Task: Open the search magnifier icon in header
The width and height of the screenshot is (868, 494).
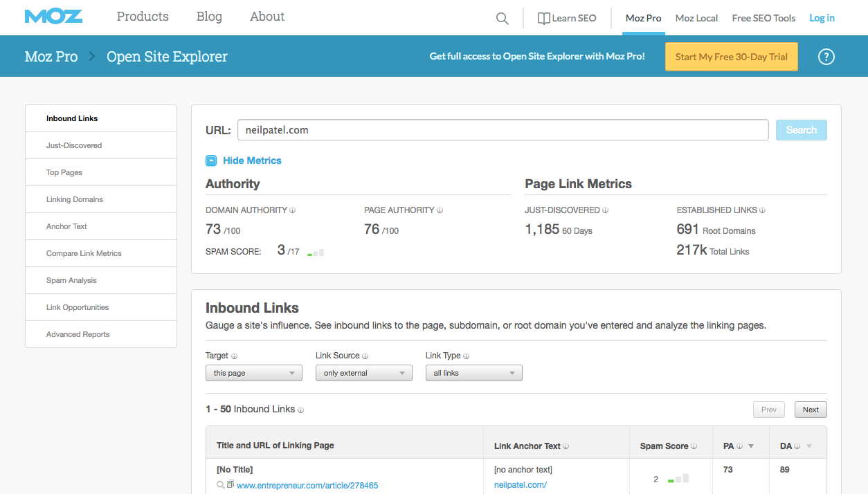Action: tap(503, 19)
